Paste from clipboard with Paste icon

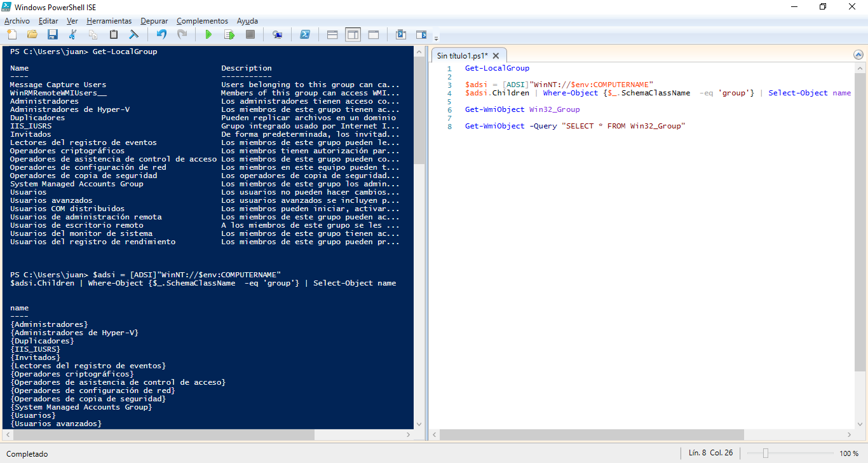pos(114,34)
